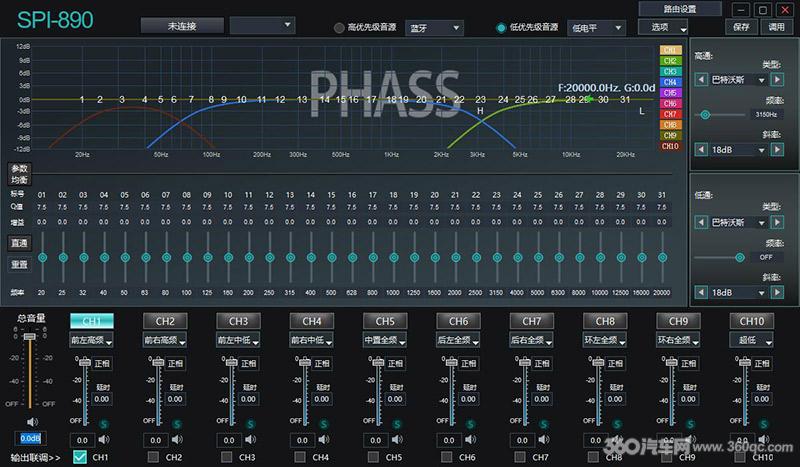Click low-pass type previous arrow
Viewport: 800px width, 467px height.
[x=701, y=223]
